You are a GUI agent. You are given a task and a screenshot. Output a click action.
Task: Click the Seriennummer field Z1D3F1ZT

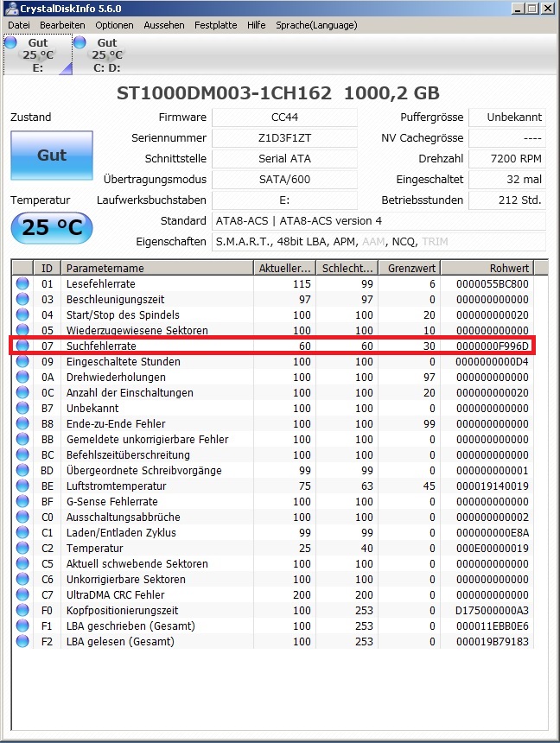click(284, 138)
